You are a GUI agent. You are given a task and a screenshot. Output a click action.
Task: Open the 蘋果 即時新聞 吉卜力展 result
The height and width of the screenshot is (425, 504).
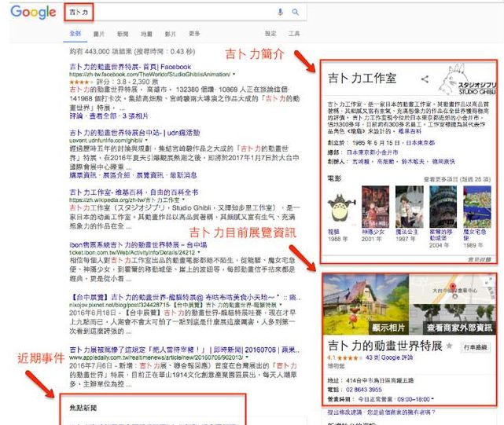(185, 350)
